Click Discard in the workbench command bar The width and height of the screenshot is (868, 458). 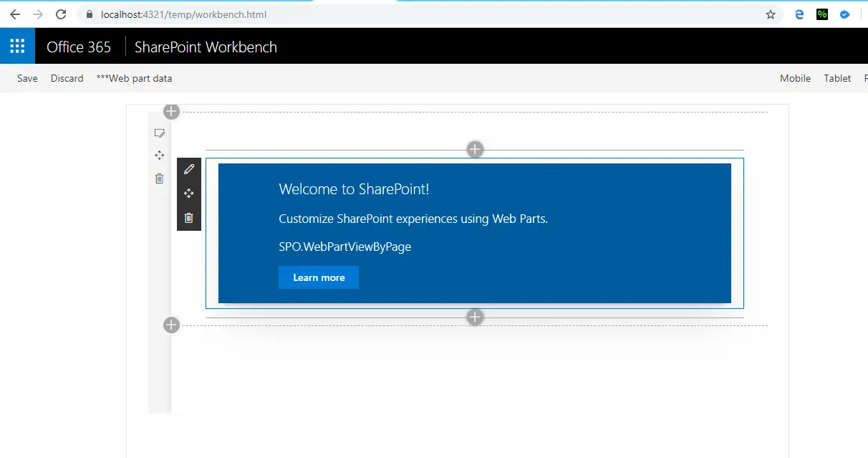[67, 78]
